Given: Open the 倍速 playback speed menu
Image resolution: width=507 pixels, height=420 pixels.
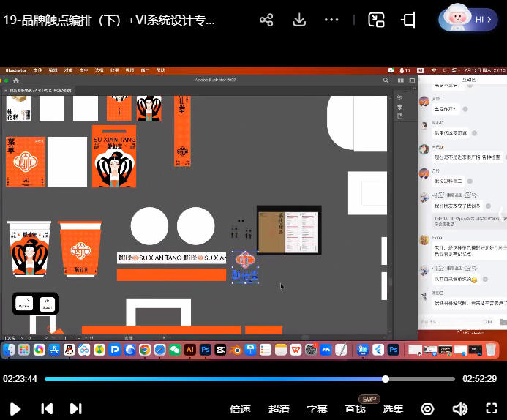Looking at the screenshot, I should point(240,409).
